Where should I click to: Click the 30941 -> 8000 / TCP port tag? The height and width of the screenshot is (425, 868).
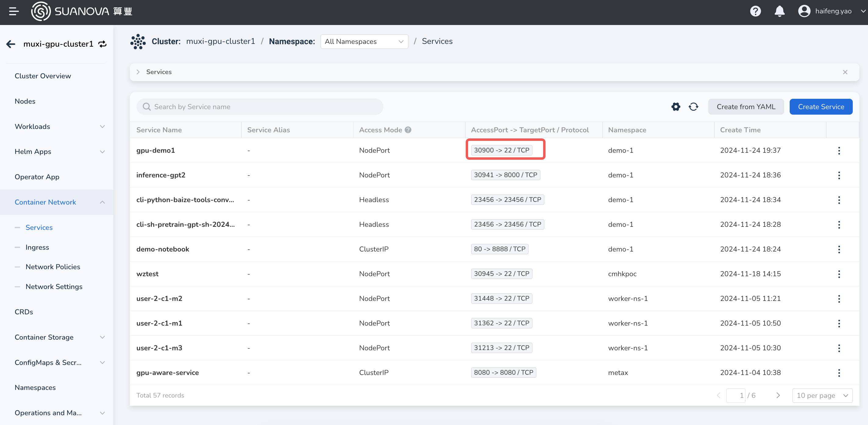[505, 175]
